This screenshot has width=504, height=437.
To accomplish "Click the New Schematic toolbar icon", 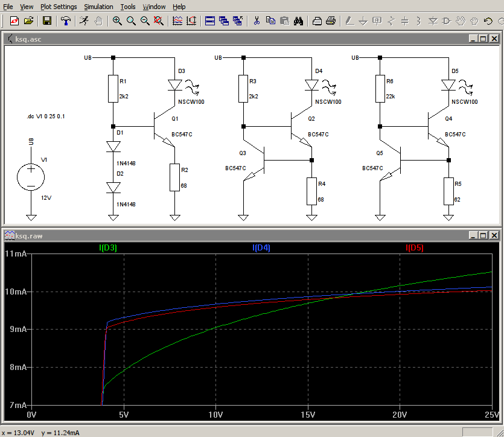I will click(14, 21).
